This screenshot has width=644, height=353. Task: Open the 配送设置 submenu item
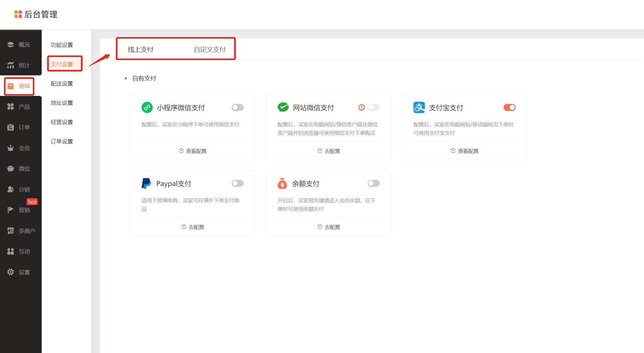pyautogui.click(x=62, y=83)
